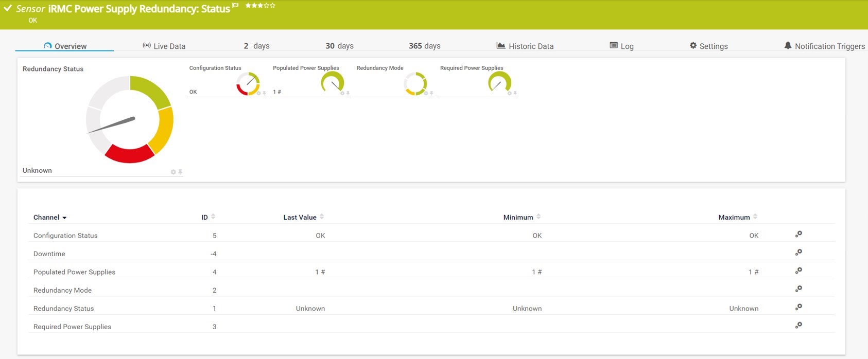Open the 30 days graph view
This screenshot has width=868, height=359.
(x=339, y=46)
